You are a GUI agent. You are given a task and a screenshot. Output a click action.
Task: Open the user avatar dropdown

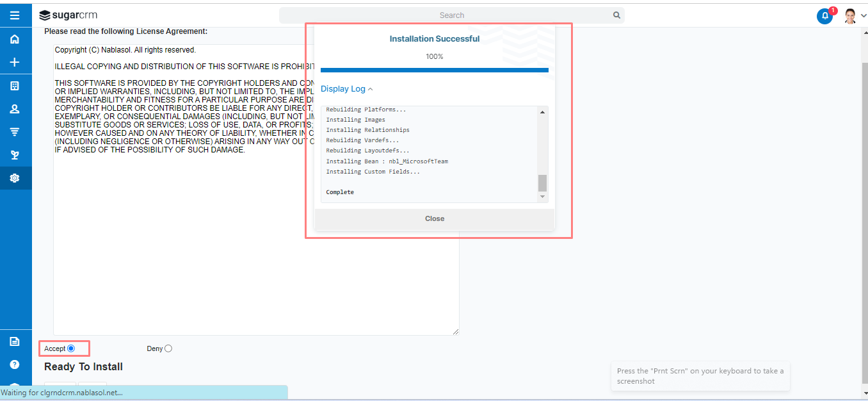[854, 16]
